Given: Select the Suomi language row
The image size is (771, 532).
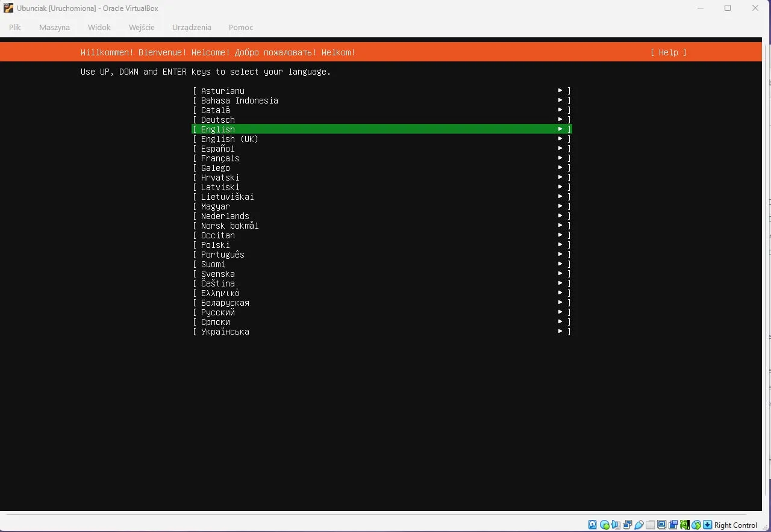Looking at the screenshot, I should 381,264.
